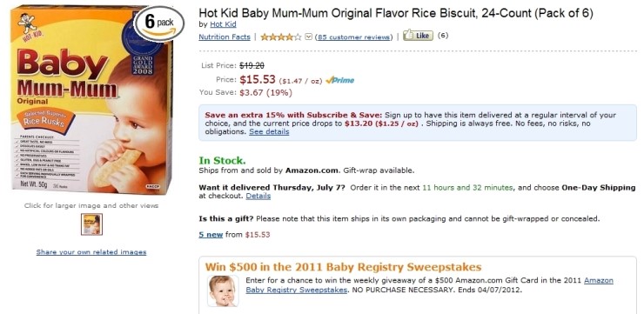Click the Like count number

coord(443,36)
